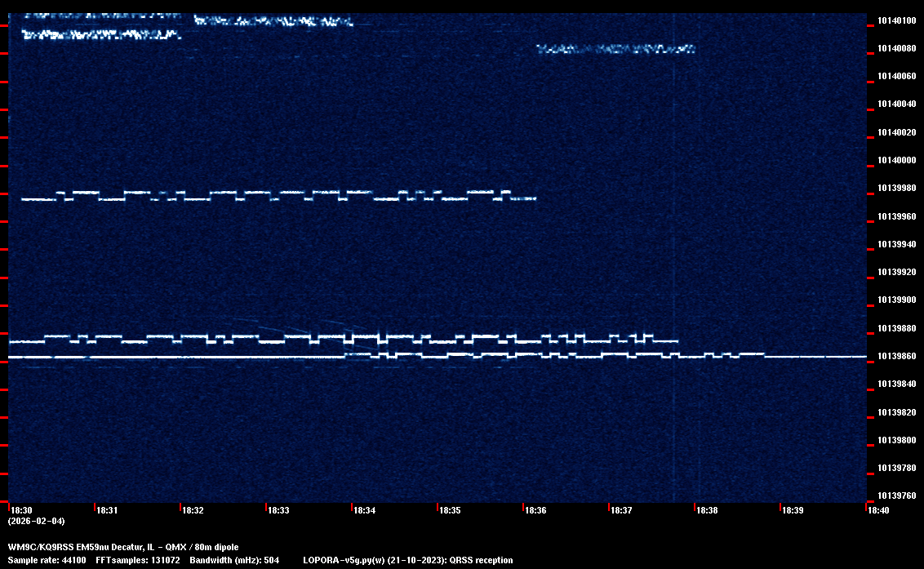This screenshot has height=569, width=924.
Task: Click the Bandwidth (mHz) 504 text
Action: [x=234, y=561]
